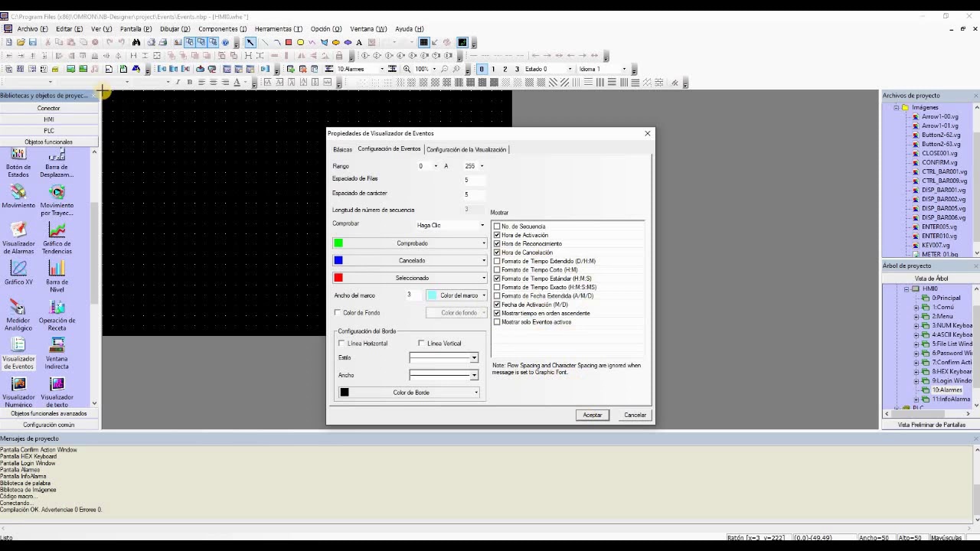The width and height of the screenshot is (980, 551).
Task: Switch to the Básicas tab
Action: (x=342, y=150)
